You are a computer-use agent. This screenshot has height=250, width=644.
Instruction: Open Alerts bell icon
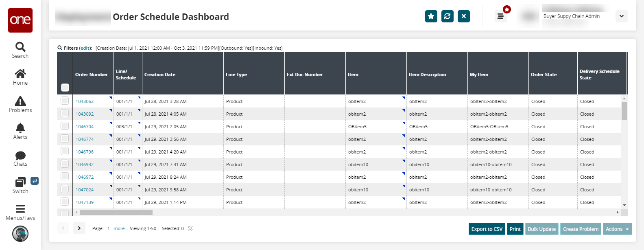click(x=20, y=131)
